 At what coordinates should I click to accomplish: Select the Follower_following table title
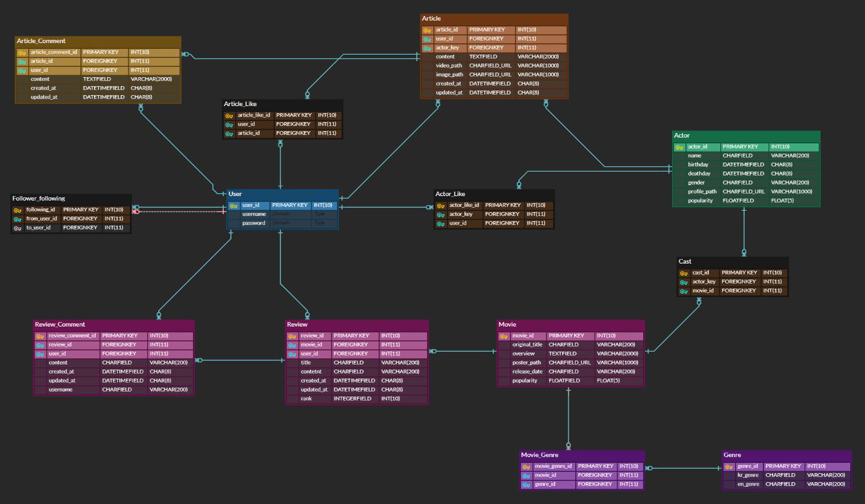click(x=39, y=199)
